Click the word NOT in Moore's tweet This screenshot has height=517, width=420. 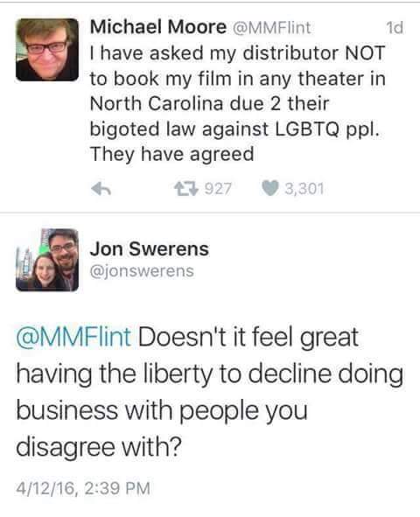[365, 53]
